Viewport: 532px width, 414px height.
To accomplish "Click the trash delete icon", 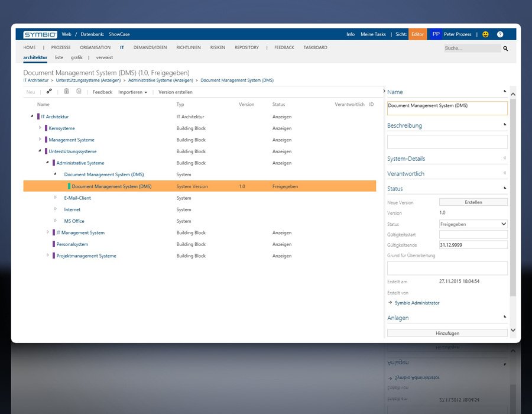I will coord(66,91).
